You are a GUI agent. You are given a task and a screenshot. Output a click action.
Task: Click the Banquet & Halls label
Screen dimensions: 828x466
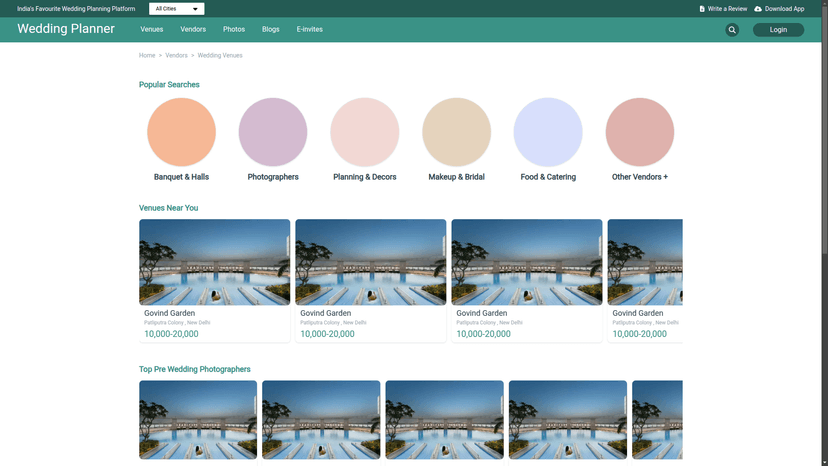181,177
